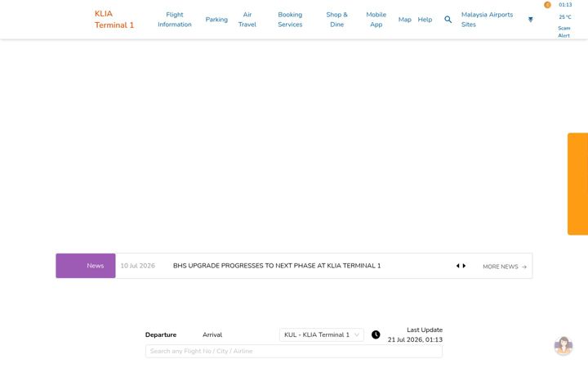Open the Scam Alert link
This screenshot has width=588, height=368.
tap(563, 32)
